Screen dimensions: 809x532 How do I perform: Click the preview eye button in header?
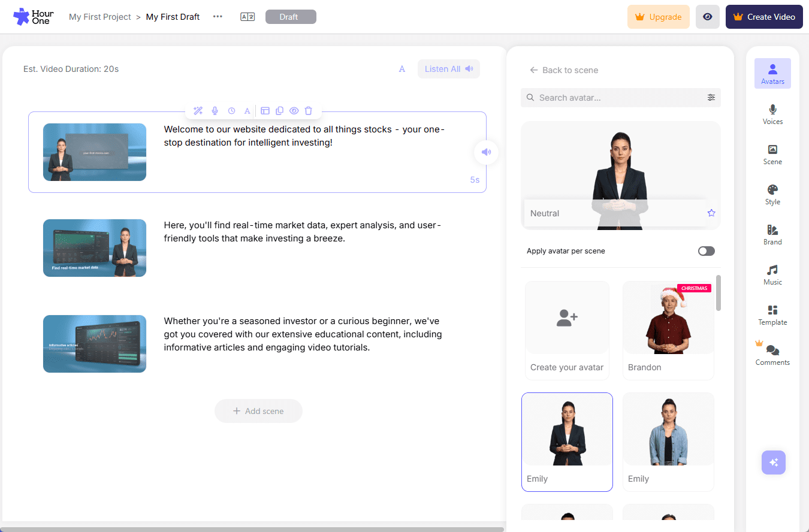click(708, 17)
